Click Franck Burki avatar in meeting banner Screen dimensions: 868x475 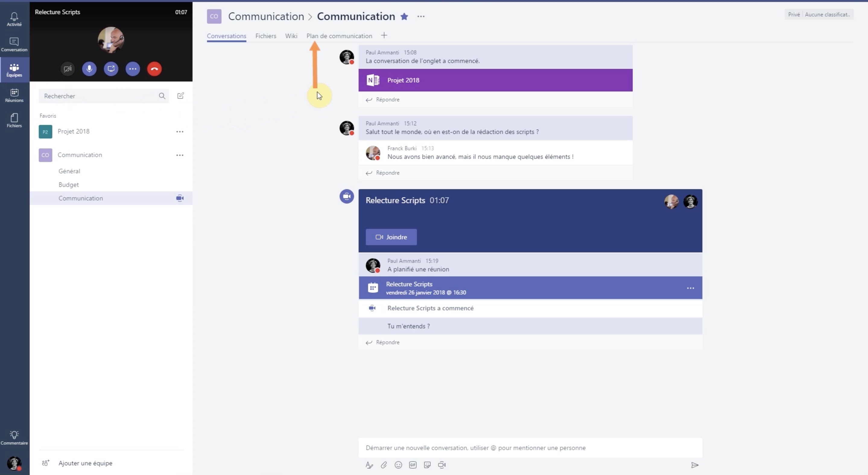(x=671, y=202)
